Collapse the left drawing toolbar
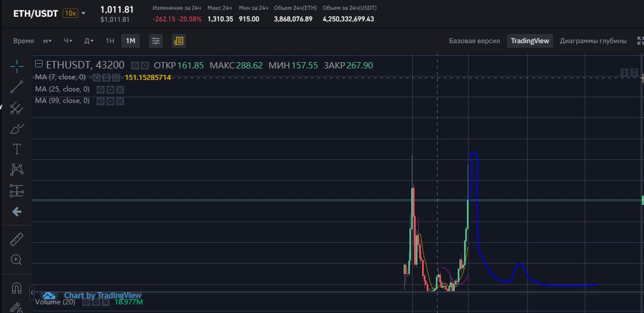This screenshot has height=313, width=644. click(x=32, y=292)
